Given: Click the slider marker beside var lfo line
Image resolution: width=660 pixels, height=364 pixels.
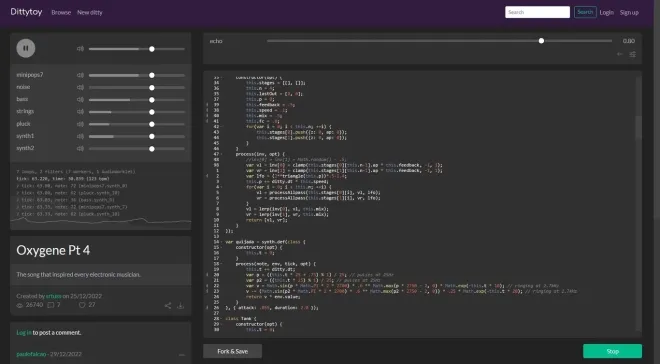Looking at the screenshot, I should pos(207,176).
